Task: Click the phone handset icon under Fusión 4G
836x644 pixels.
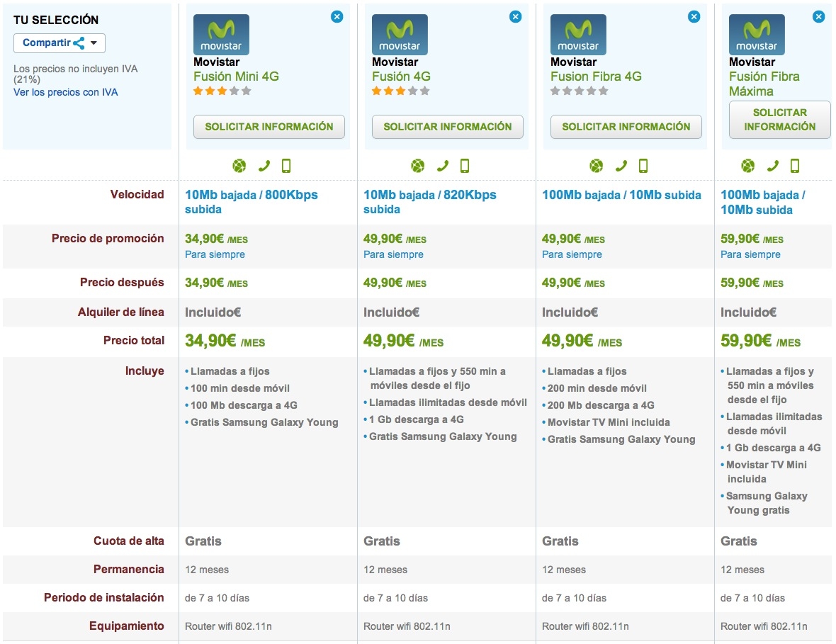Action: [x=443, y=166]
